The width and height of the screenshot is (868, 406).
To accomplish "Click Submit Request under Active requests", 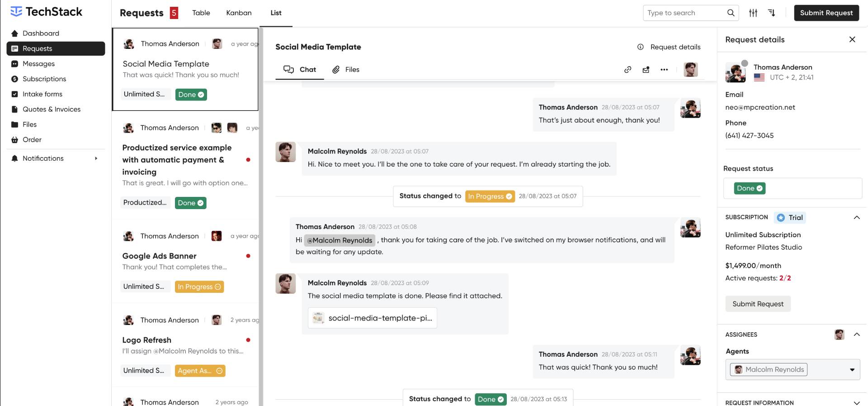I will 758,304.
